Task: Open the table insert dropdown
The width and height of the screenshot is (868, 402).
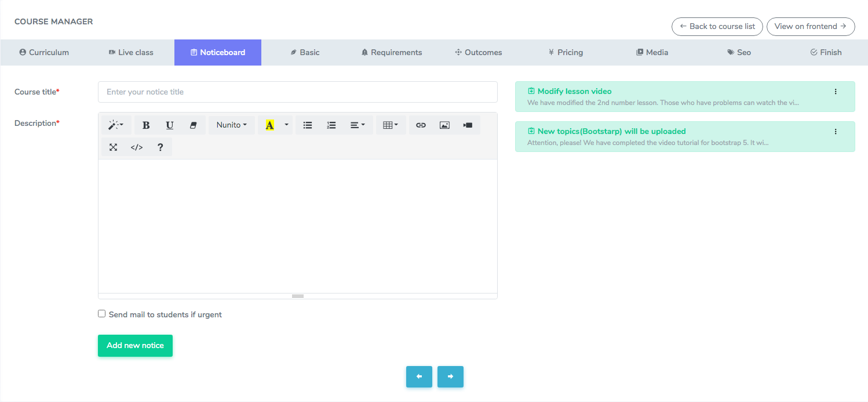Action: tap(391, 125)
